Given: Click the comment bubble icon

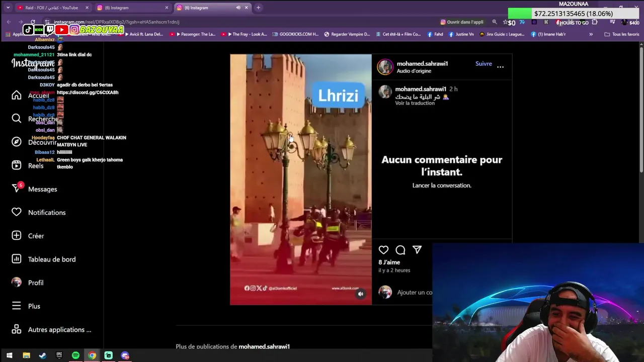Looking at the screenshot, I should 400,250.
